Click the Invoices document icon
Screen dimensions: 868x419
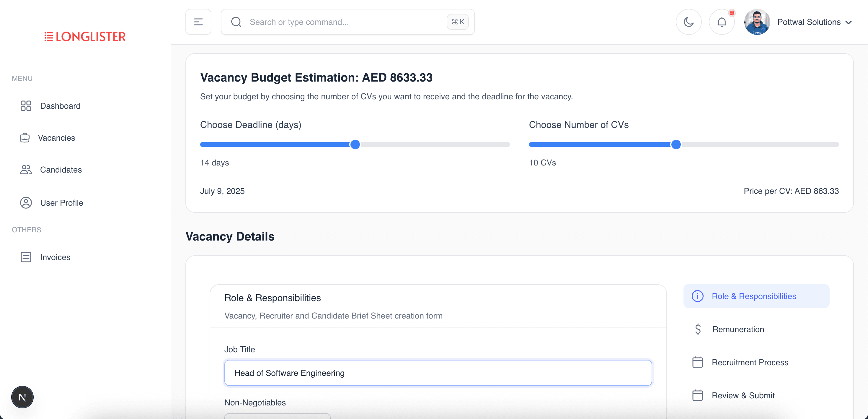[26, 257]
